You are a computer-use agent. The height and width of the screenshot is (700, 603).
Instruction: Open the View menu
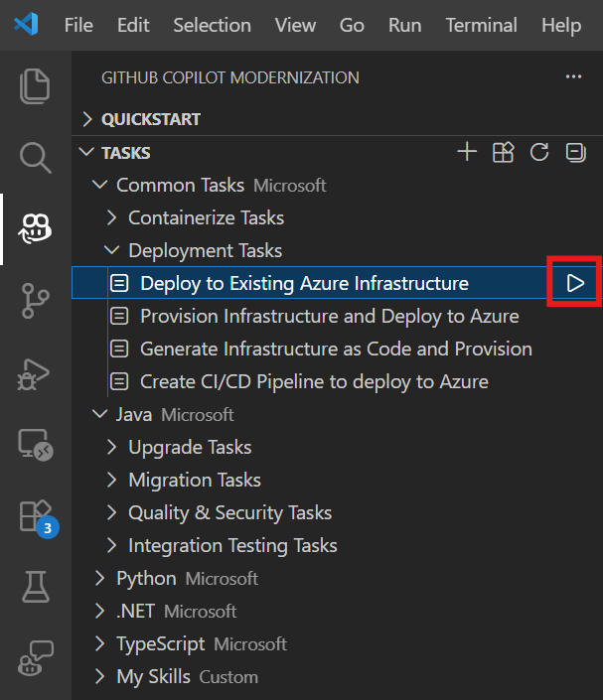click(295, 25)
